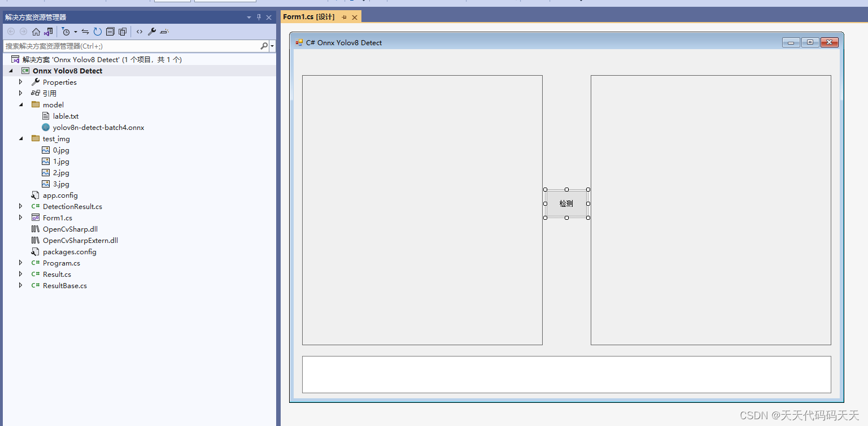Open the Solution Explorer window dropdown arrow
Image resolution: width=868 pixels, height=426 pixels.
(249, 18)
